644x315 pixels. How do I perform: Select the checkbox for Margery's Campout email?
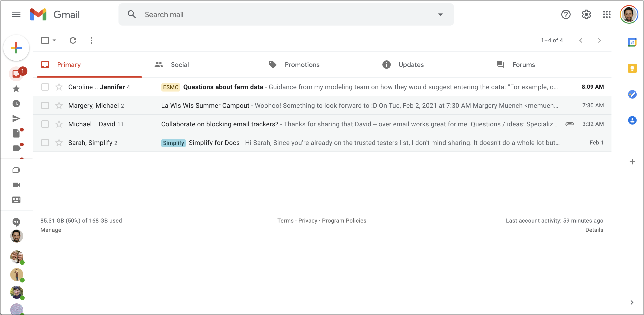(x=45, y=105)
